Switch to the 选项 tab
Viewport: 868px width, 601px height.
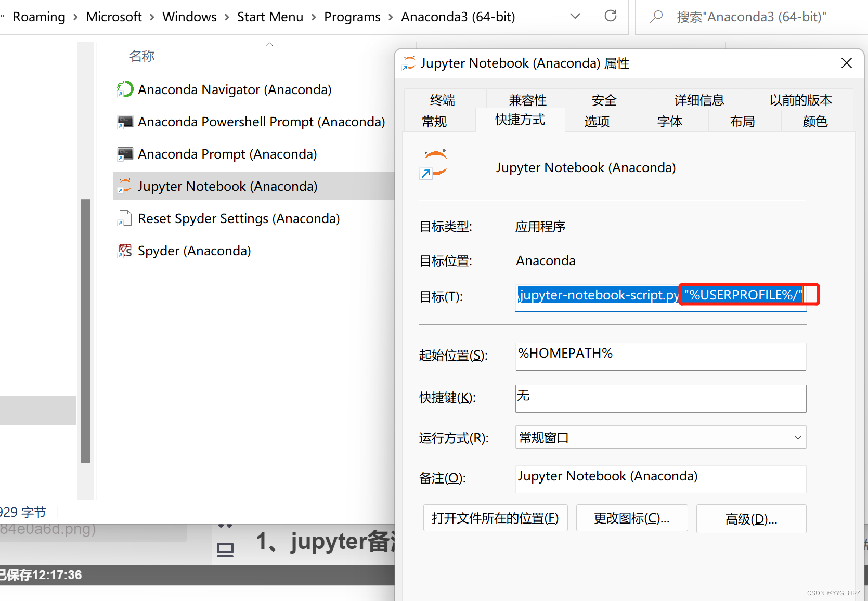(597, 121)
